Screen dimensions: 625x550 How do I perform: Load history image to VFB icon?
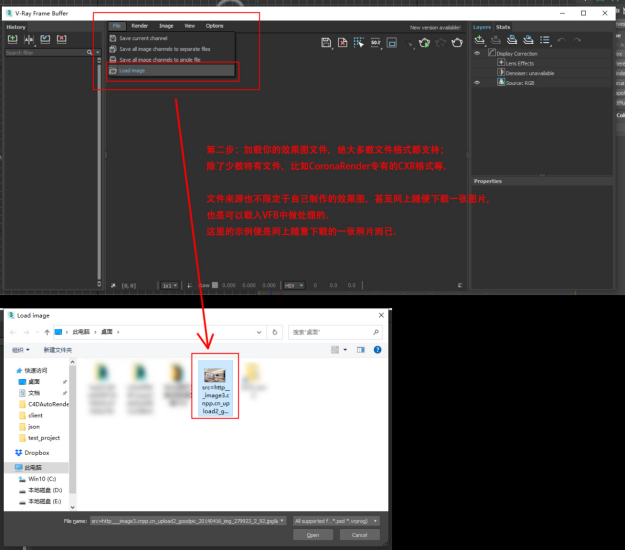[45, 39]
